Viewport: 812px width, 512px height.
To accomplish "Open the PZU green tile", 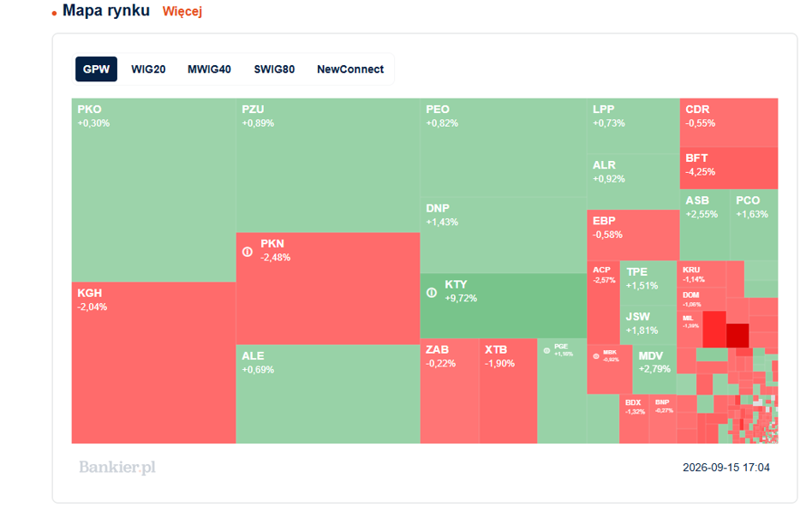I will tap(328, 165).
